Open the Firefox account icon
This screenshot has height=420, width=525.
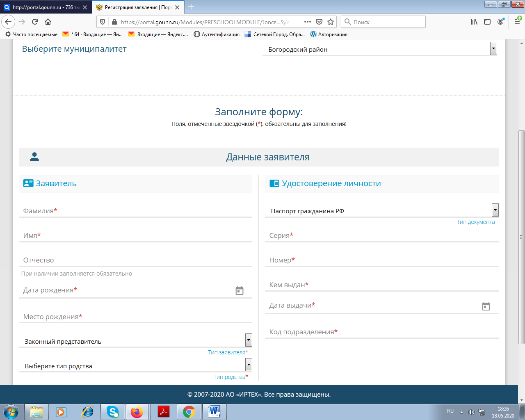pyautogui.click(x=500, y=22)
